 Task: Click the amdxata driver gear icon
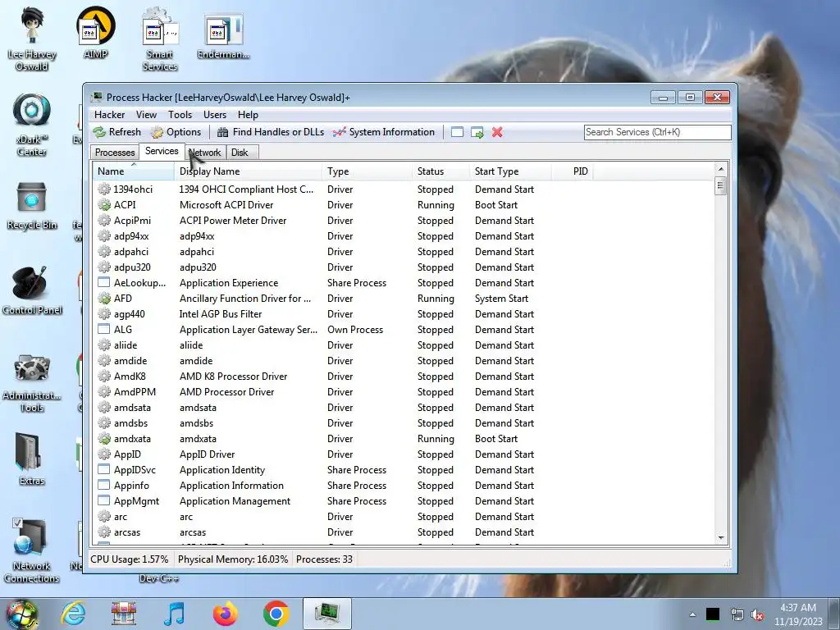[104, 439]
